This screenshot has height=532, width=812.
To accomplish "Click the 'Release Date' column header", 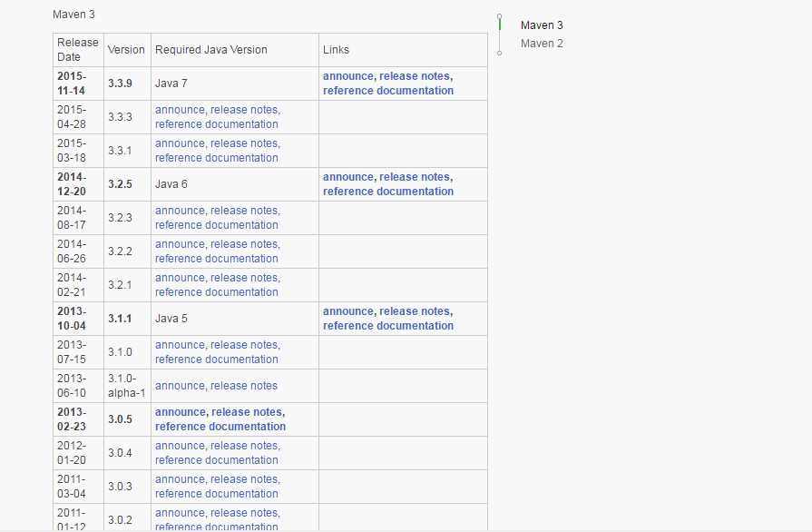I will click(x=78, y=50).
